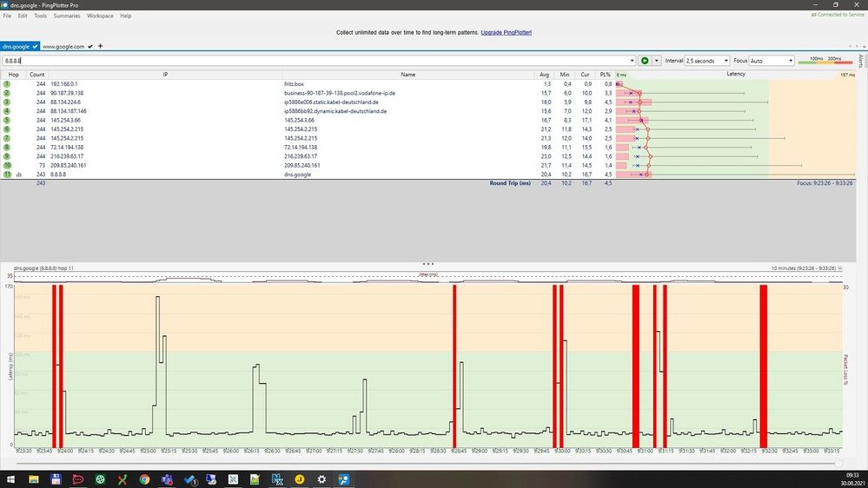Click the hop 3 green circle icon
The width and height of the screenshot is (868, 488).
tap(7, 102)
